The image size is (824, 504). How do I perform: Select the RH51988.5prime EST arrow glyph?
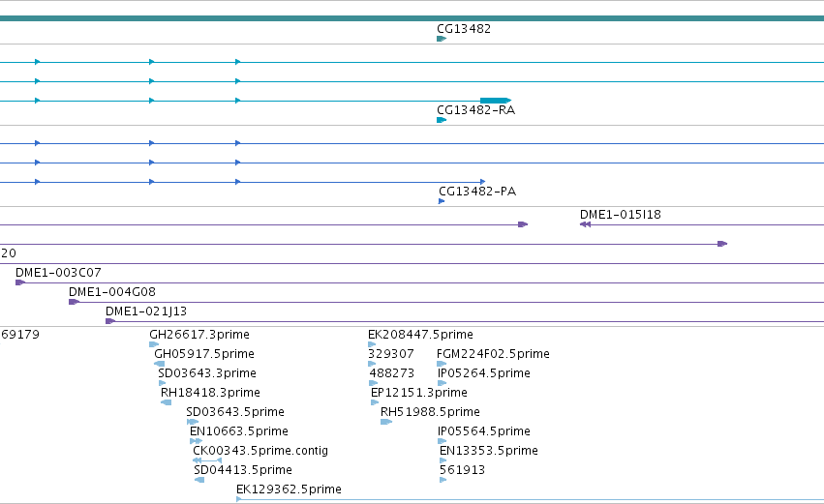coord(386,422)
